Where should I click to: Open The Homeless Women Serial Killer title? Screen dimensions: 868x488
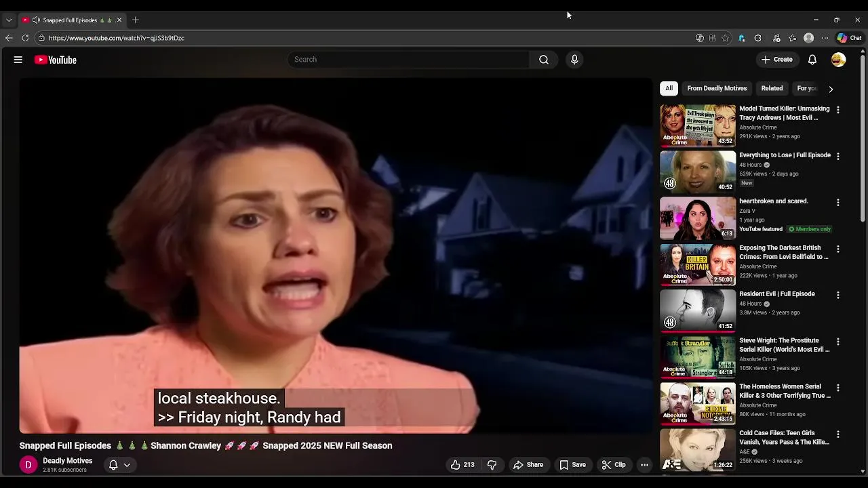pyautogui.click(x=785, y=391)
